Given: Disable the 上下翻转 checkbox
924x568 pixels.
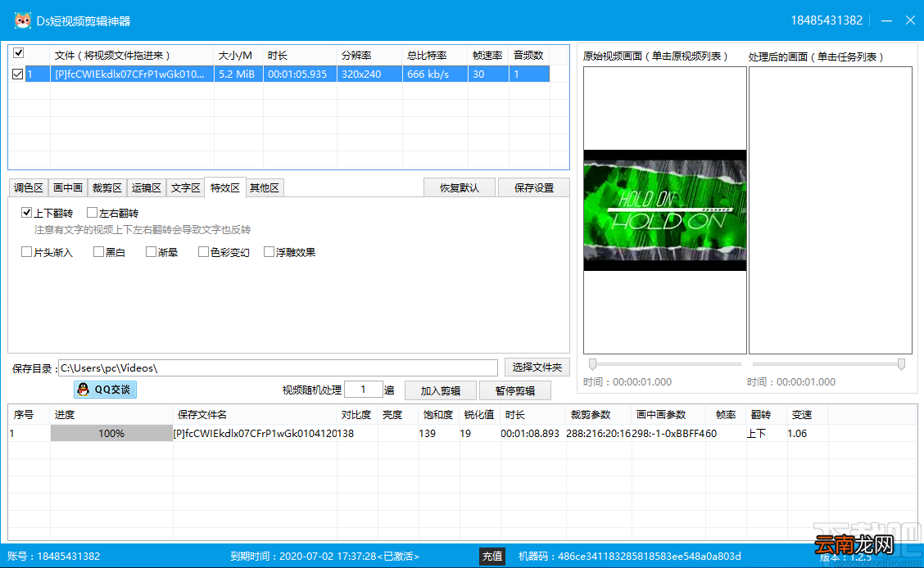Looking at the screenshot, I should (x=26, y=213).
